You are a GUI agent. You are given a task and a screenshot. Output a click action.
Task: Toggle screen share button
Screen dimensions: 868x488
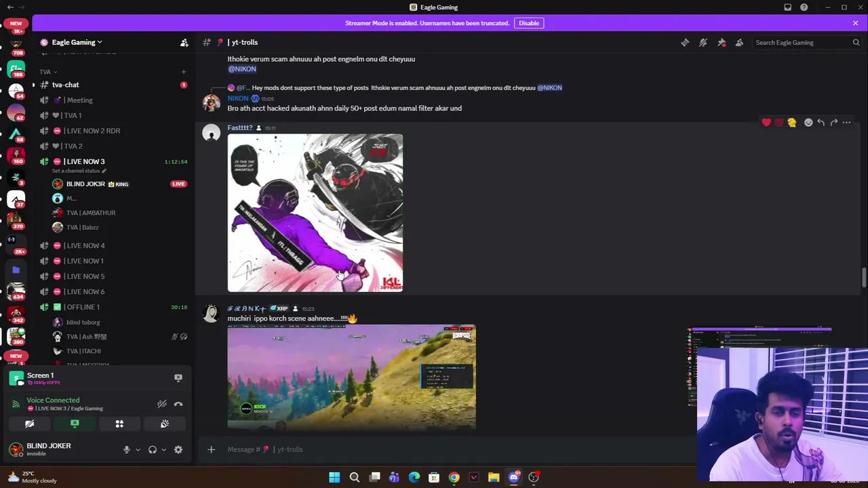pos(75,424)
